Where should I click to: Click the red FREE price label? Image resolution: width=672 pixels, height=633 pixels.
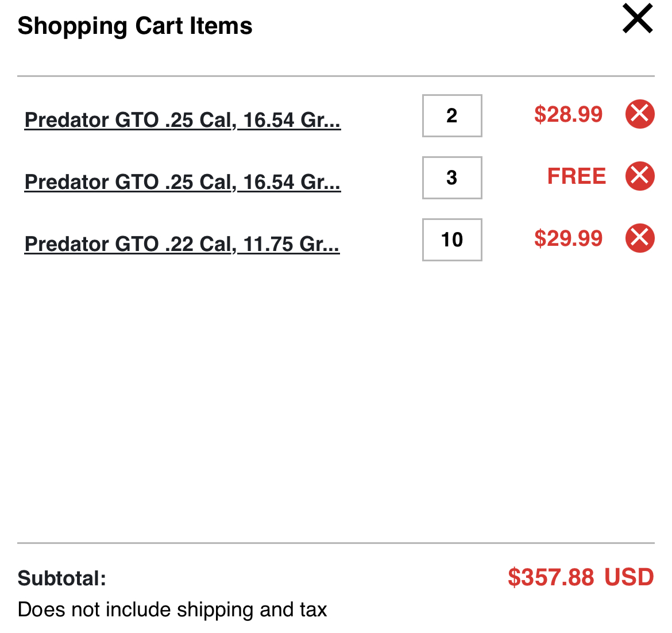click(577, 176)
